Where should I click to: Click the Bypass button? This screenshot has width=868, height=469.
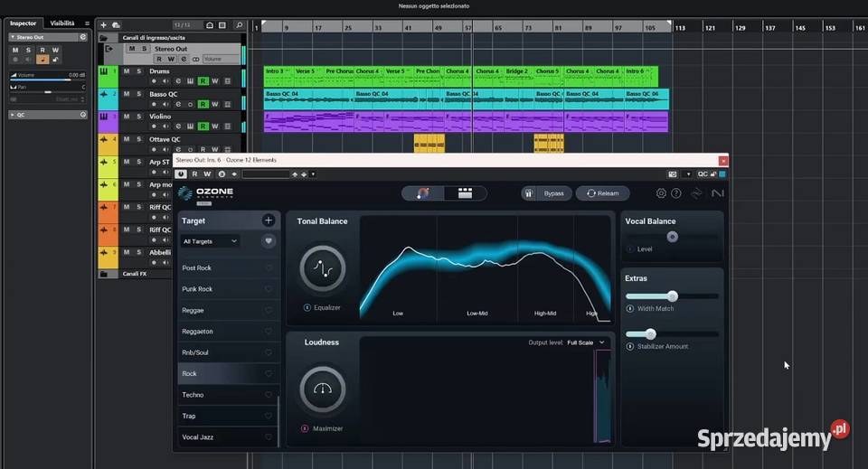(546, 193)
